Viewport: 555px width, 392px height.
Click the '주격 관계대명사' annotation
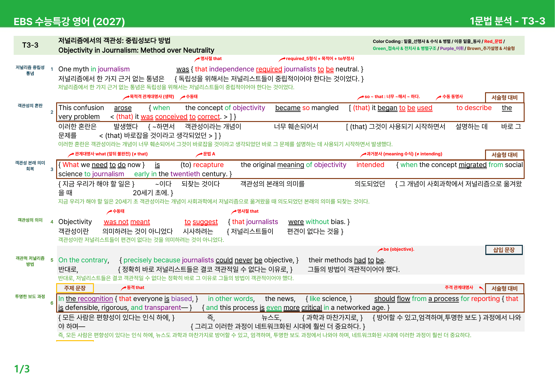pos(459,287)
